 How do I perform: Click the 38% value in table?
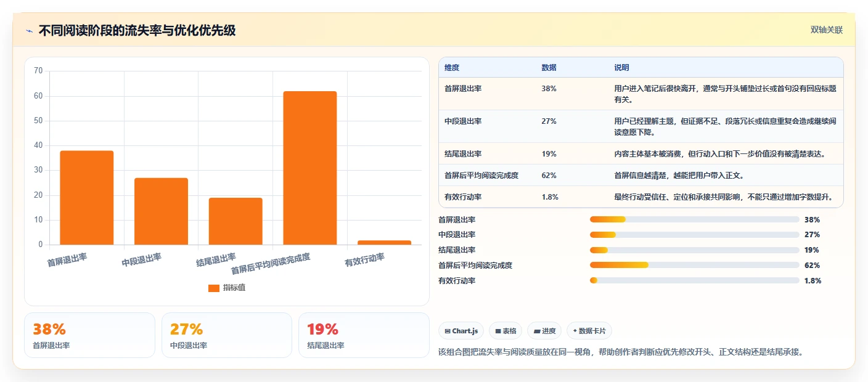click(549, 89)
